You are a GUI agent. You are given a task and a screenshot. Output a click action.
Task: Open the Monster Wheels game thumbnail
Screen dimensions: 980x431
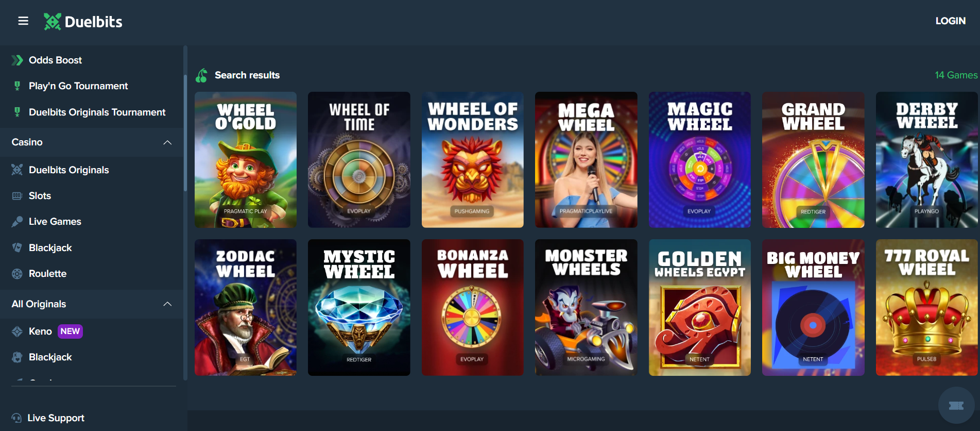[586, 307]
